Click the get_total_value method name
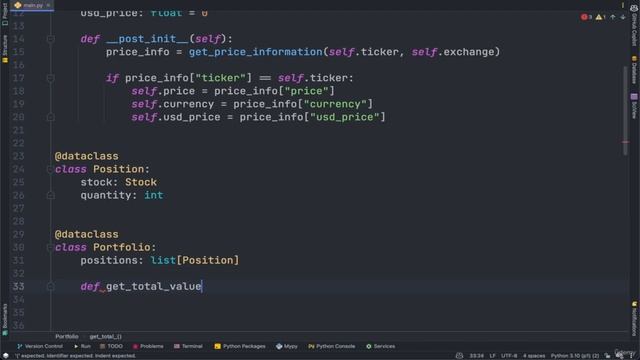Image resolution: width=640 pixels, height=360 pixels. (153, 287)
